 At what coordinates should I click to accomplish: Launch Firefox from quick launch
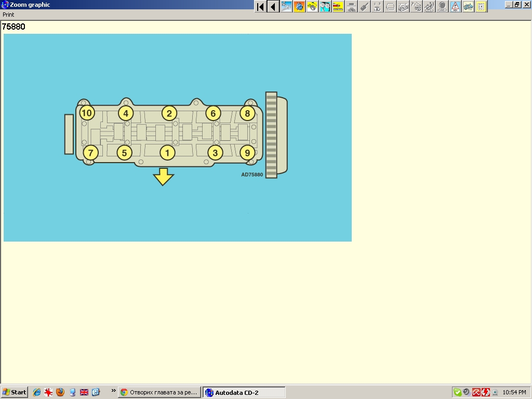tap(60, 392)
